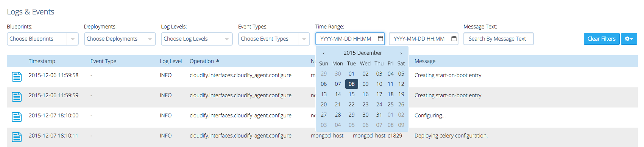Screen dimensions: 644x147
Task: Click timestamp 2015-12-07 18:10:00
Action: click(53, 115)
